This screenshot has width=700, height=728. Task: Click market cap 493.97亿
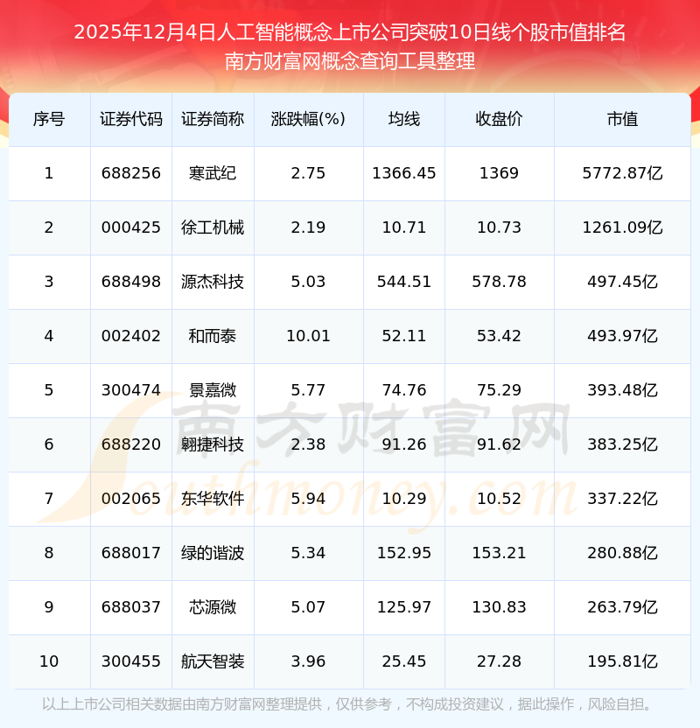pyautogui.click(x=622, y=336)
